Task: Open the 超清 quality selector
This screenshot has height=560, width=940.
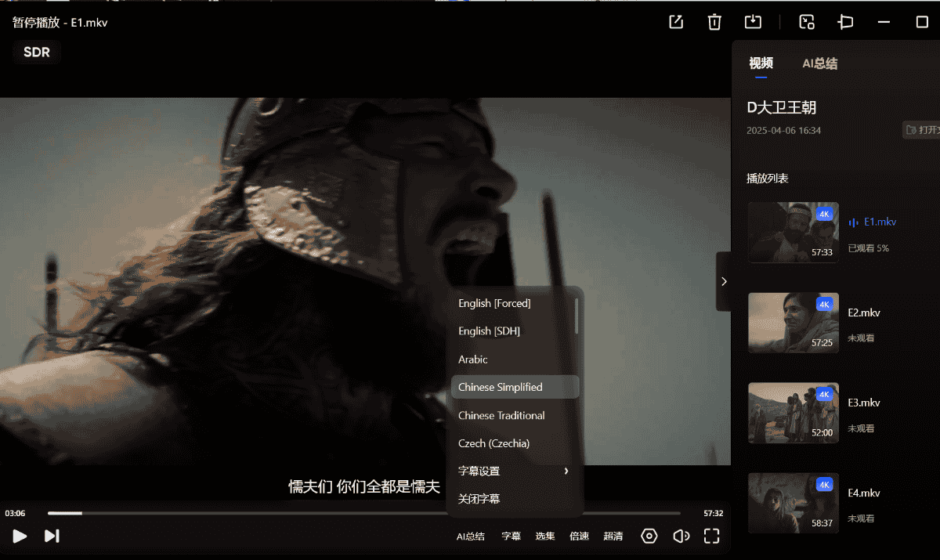Action: pyautogui.click(x=613, y=537)
